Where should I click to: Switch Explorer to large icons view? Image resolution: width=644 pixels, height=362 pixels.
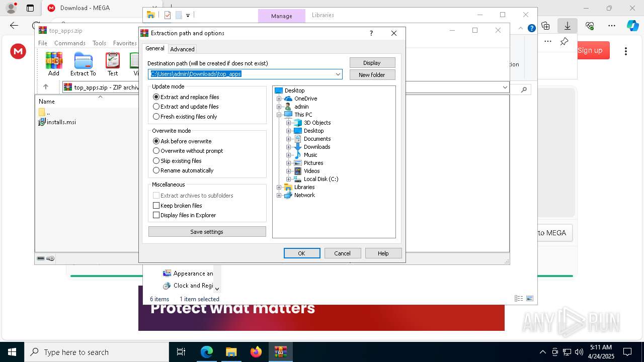point(529,299)
